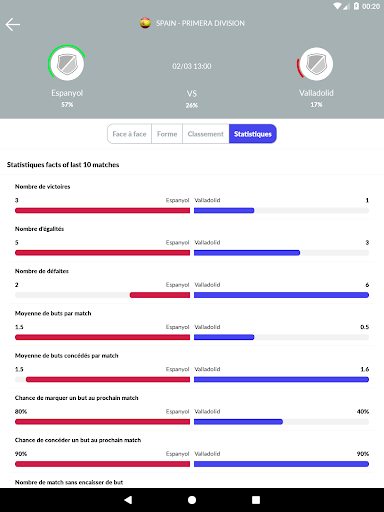Tap Espanyol's red Nombre de victoires bar
This screenshot has height=512, width=384.
(x=102, y=210)
